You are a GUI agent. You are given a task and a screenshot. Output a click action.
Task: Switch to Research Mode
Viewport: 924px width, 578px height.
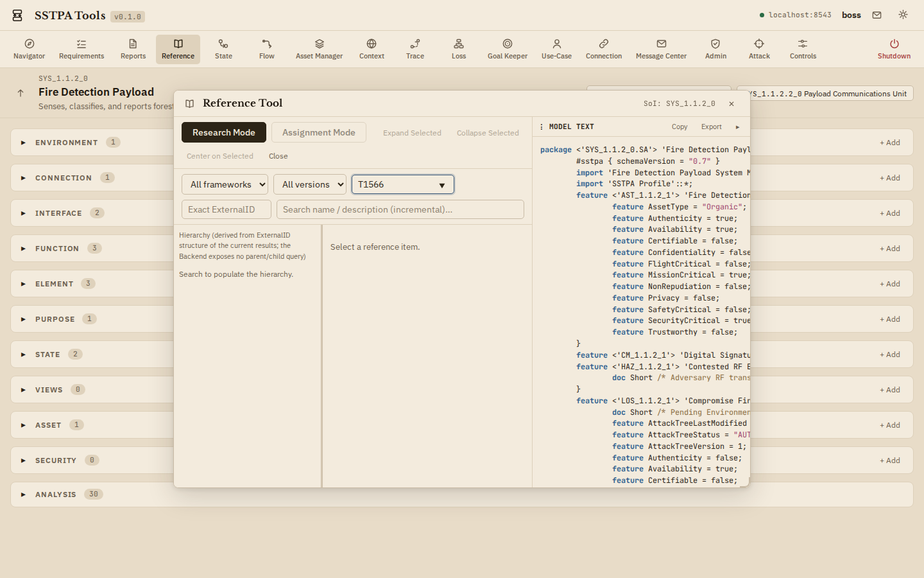pyautogui.click(x=224, y=132)
